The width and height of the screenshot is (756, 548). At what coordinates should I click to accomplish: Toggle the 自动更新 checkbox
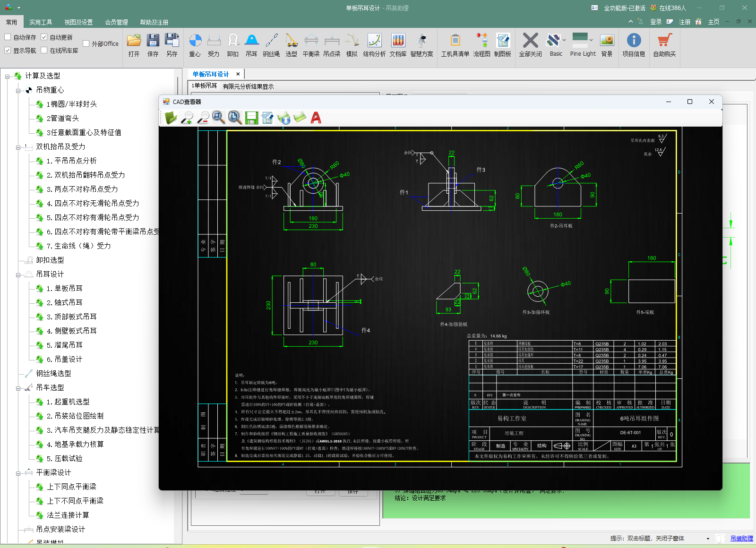pos(44,37)
